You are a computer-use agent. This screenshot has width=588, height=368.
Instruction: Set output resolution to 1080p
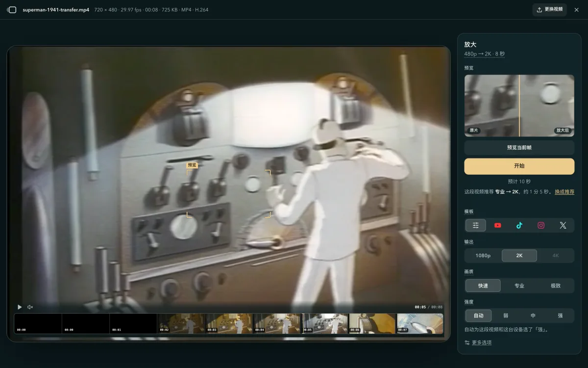[483, 256]
